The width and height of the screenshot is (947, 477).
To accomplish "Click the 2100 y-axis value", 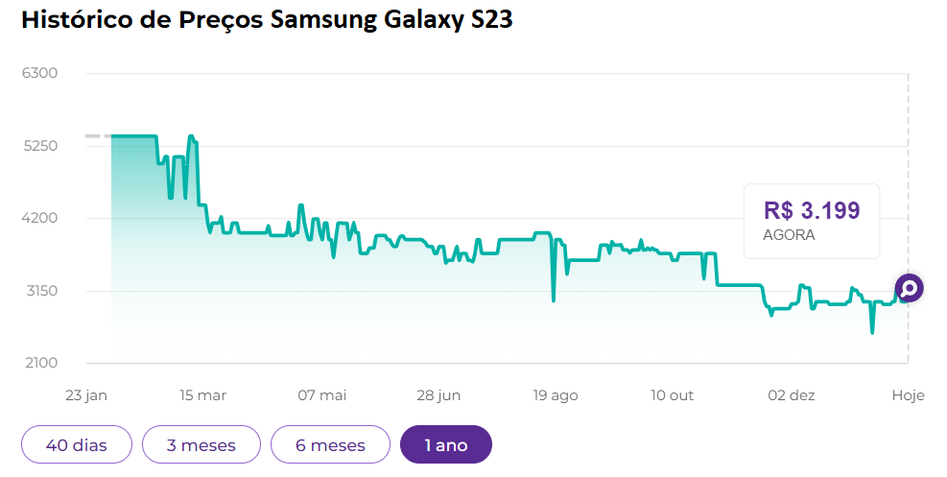I will [40, 363].
